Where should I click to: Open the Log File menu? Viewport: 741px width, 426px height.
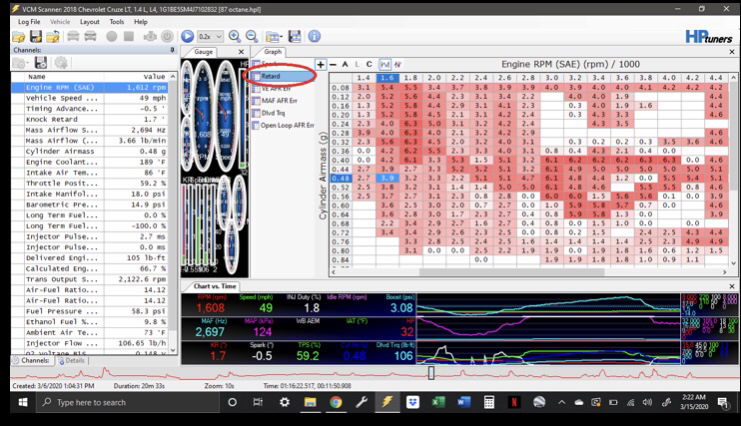29,22
